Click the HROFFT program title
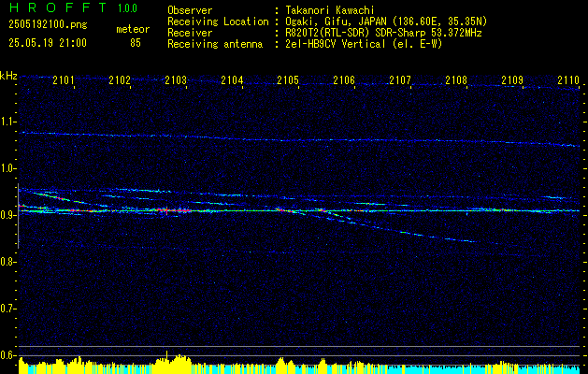Screen dimensions: 588x374 pyautogui.click(x=58, y=7)
